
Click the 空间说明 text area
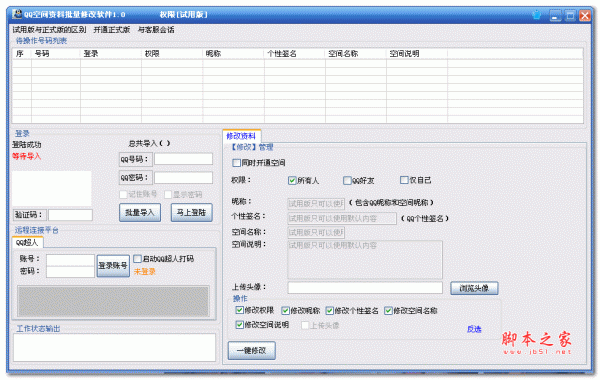[365, 259]
